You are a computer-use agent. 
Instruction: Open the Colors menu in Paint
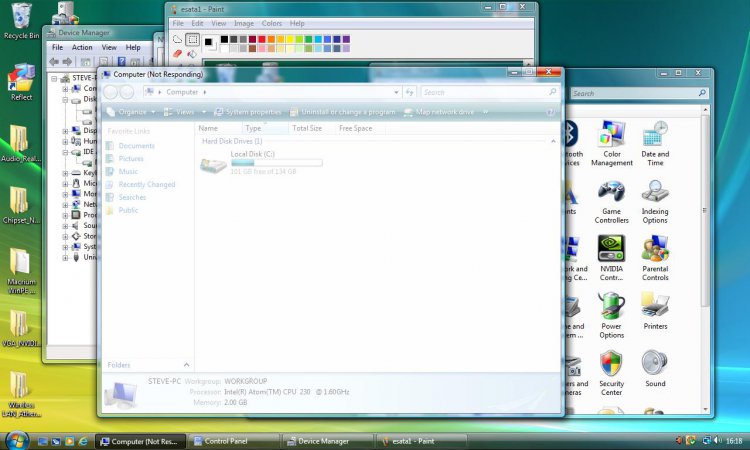click(x=272, y=23)
